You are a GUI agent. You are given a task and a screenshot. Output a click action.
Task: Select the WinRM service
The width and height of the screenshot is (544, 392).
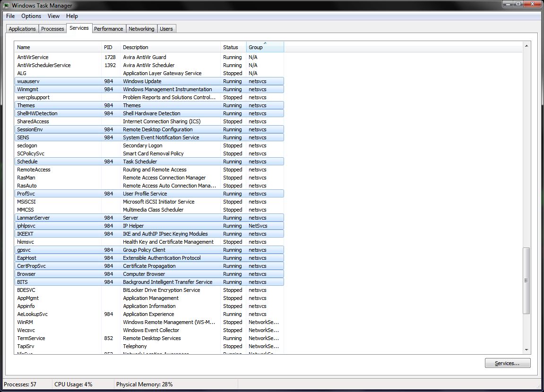point(149,322)
